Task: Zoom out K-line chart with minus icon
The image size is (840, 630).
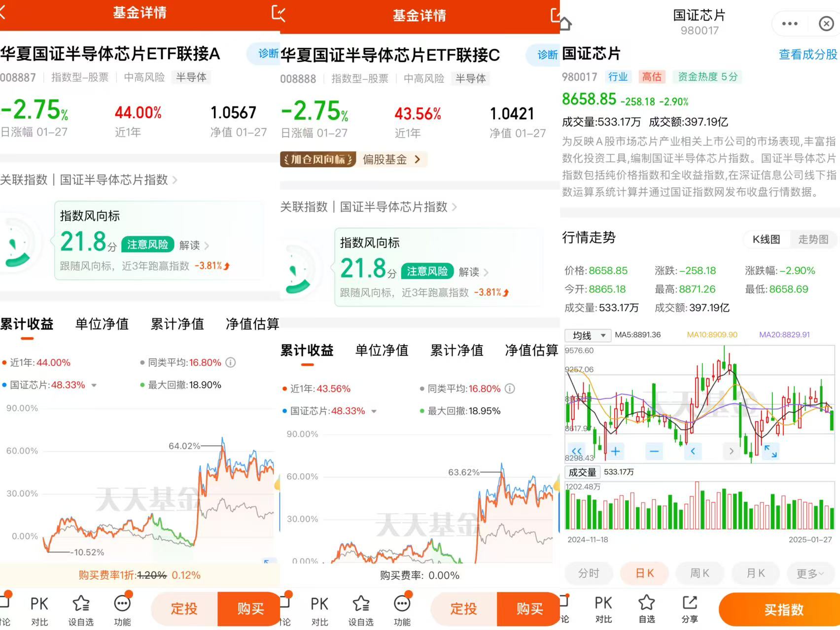Action: pyautogui.click(x=654, y=451)
